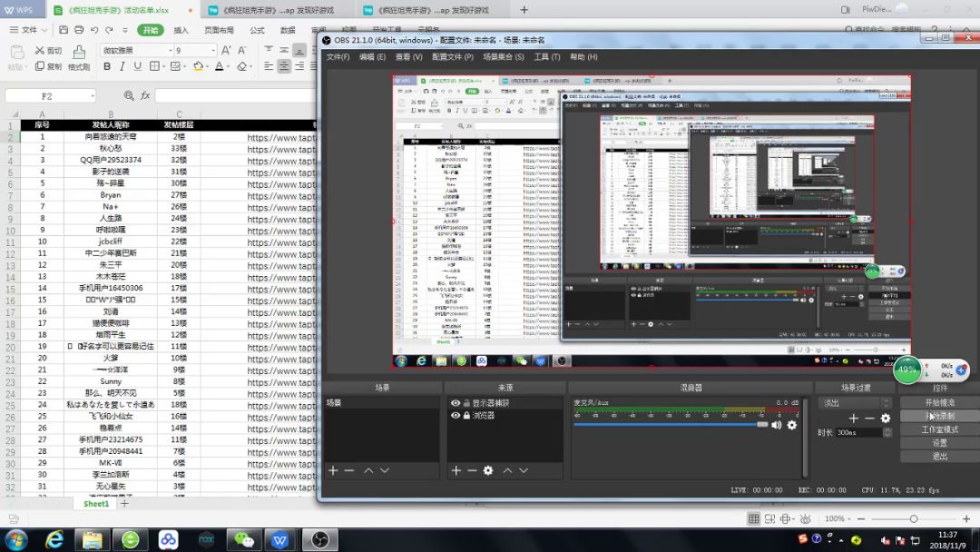Open settings gear for OBS sources

(488, 470)
